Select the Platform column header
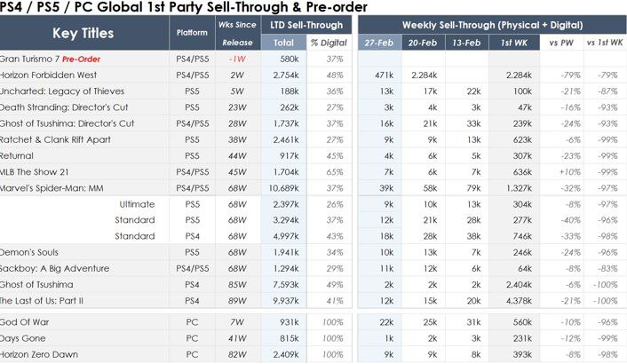 [193, 34]
